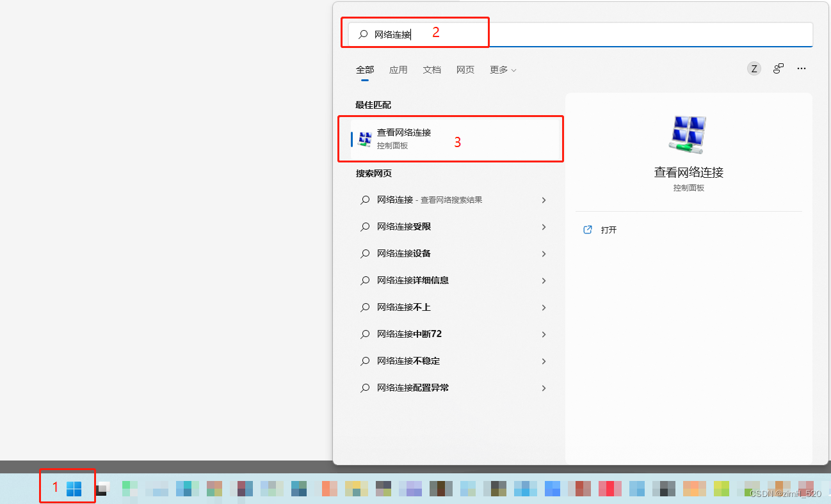
Task: Click the search icon beside 网络连接受限
Action: pos(364,226)
